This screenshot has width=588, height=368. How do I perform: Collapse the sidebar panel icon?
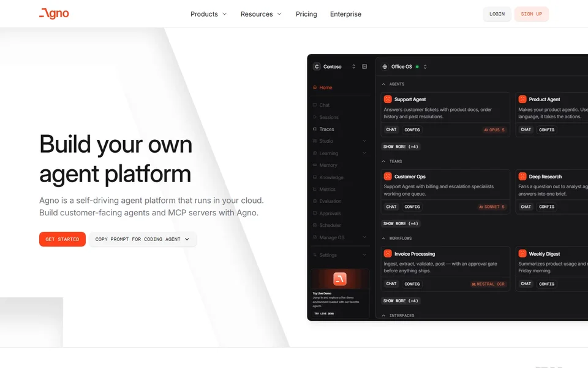(364, 66)
